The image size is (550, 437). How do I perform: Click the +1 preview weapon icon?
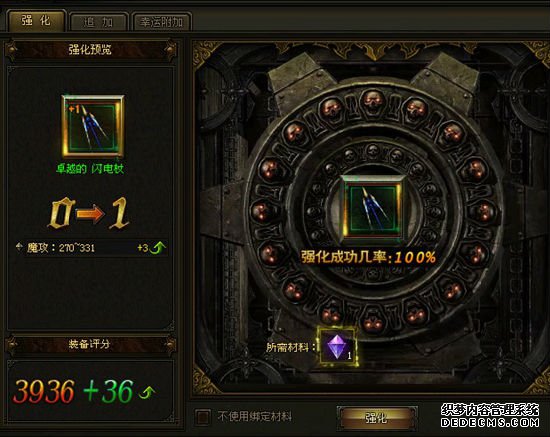(93, 126)
